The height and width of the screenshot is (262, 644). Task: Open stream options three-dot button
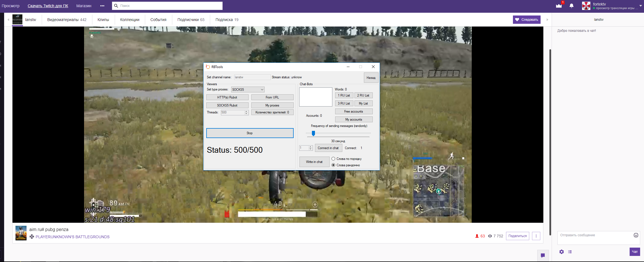tap(536, 236)
